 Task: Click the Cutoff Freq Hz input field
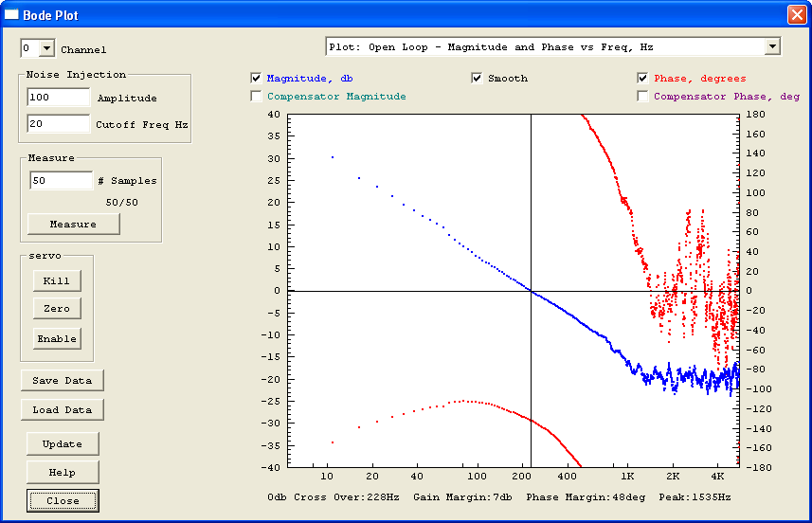58,124
